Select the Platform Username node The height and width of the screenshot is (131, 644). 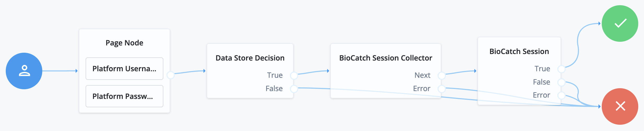pyautogui.click(x=124, y=69)
